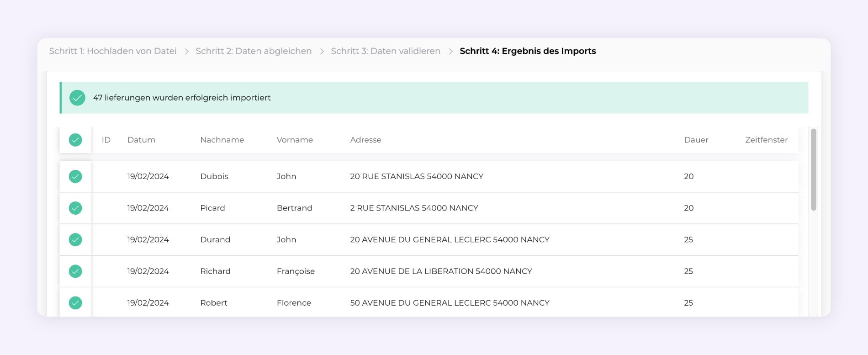Viewport: 868px width, 355px height.
Task: Select address 20 RUE STANISLAS 54000 NANCY
Action: tap(417, 176)
